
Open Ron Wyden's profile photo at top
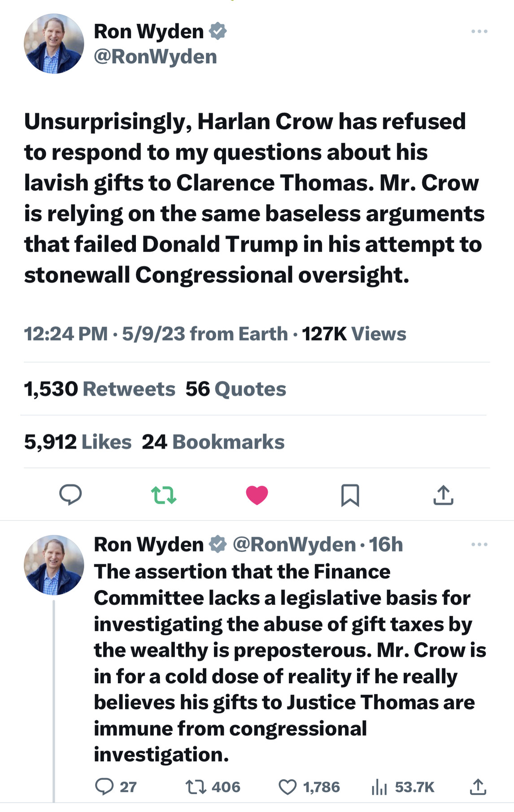coord(54,44)
